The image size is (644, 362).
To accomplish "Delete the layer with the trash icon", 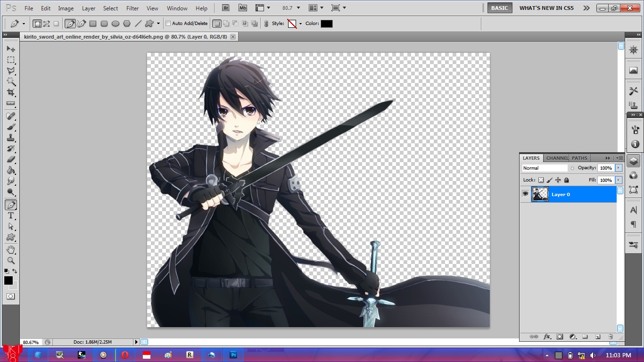I will [x=610, y=337].
